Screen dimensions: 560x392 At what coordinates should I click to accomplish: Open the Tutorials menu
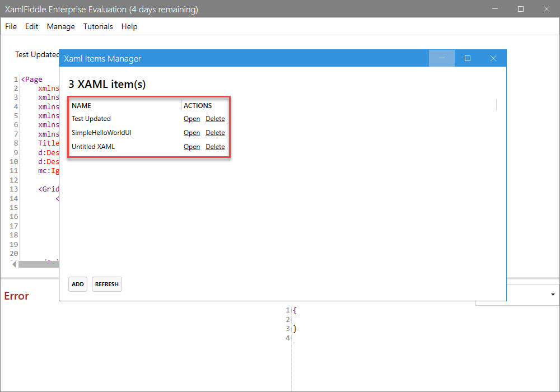click(x=98, y=26)
